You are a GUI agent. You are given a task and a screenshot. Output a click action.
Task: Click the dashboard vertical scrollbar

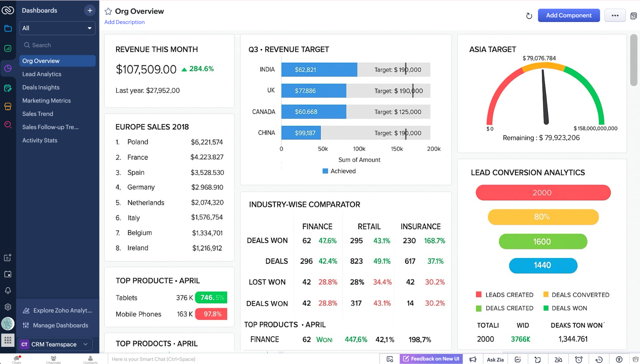633,61
